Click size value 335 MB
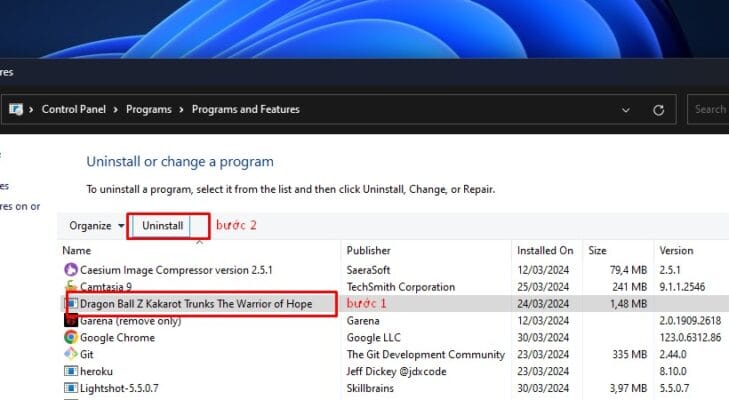This screenshot has width=729, height=400. pyautogui.click(x=630, y=354)
